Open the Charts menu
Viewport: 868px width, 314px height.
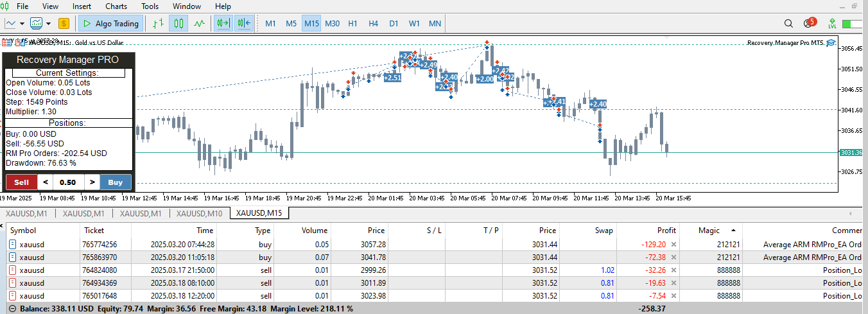click(x=116, y=6)
